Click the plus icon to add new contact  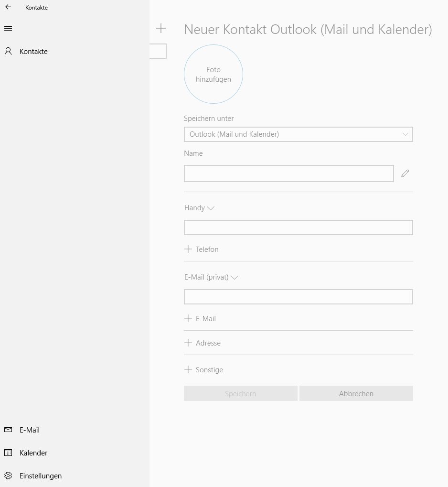click(161, 29)
